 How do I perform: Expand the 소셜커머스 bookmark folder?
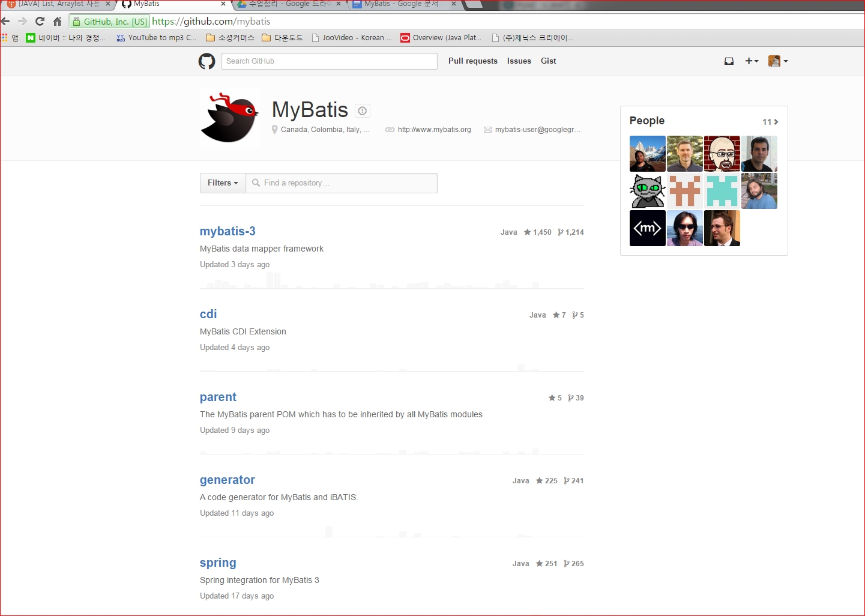tap(231, 38)
